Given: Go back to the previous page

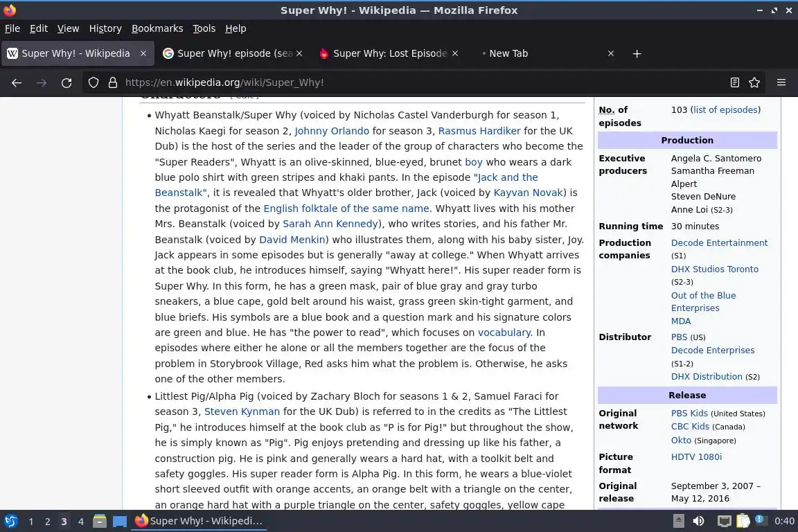Looking at the screenshot, I should [x=17, y=82].
